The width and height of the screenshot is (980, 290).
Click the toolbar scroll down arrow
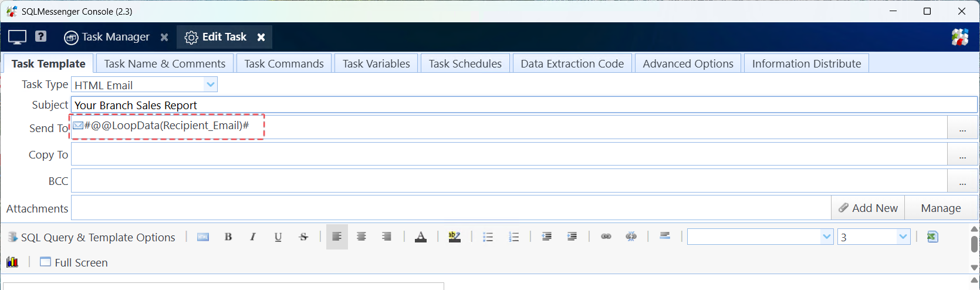pyautogui.click(x=974, y=268)
